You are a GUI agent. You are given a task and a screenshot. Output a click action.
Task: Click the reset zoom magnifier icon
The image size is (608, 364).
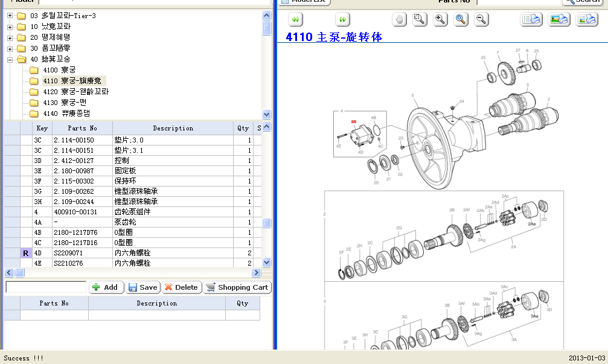461,19
